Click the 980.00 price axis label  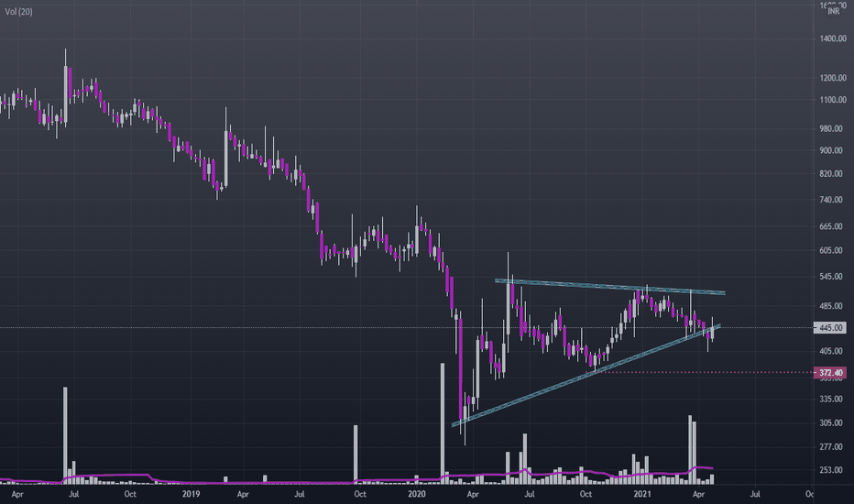point(831,128)
